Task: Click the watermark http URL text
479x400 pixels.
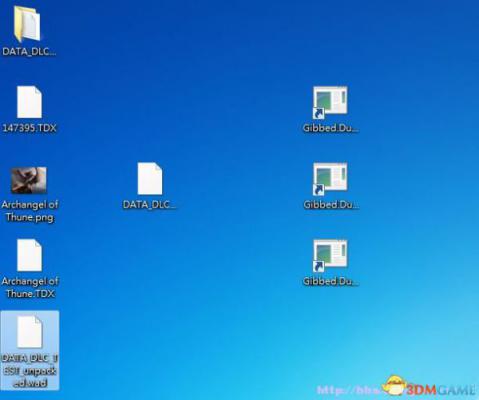Action: click(349, 390)
